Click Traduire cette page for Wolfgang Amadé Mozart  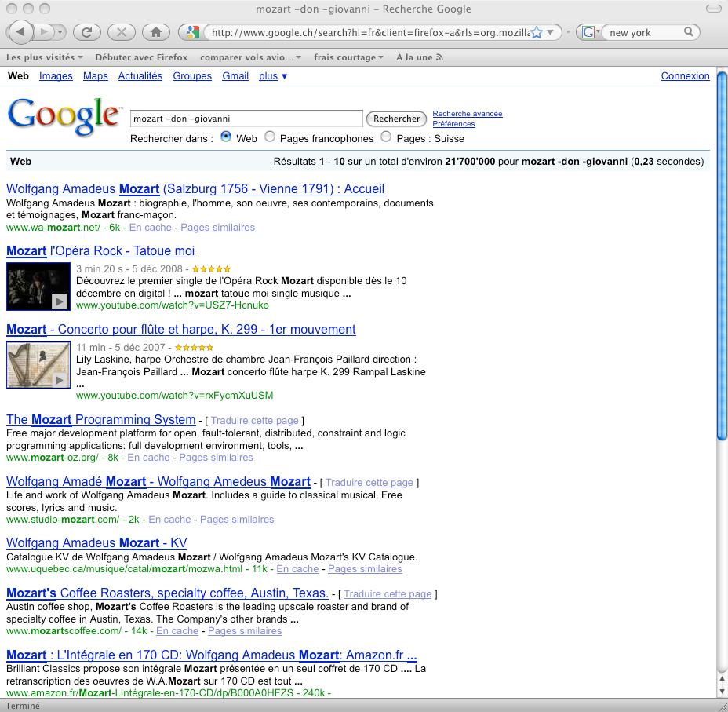click(x=369, y=483)
